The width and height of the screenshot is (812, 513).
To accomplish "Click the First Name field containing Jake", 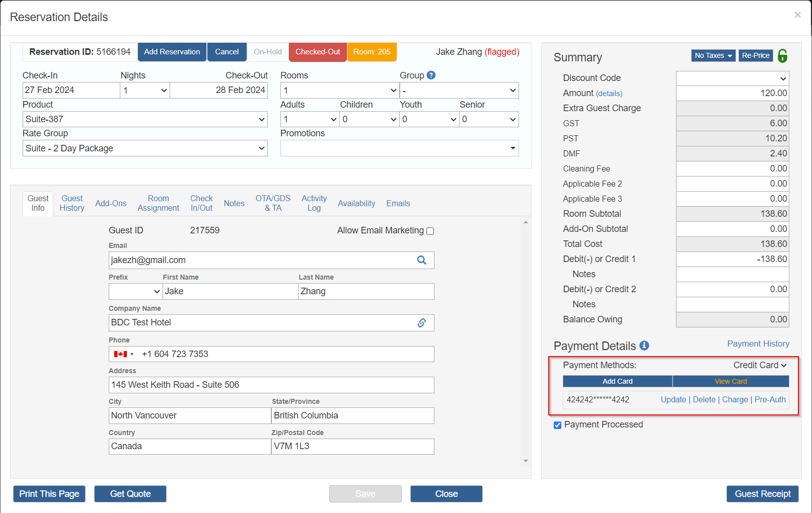I will (231, 292).
